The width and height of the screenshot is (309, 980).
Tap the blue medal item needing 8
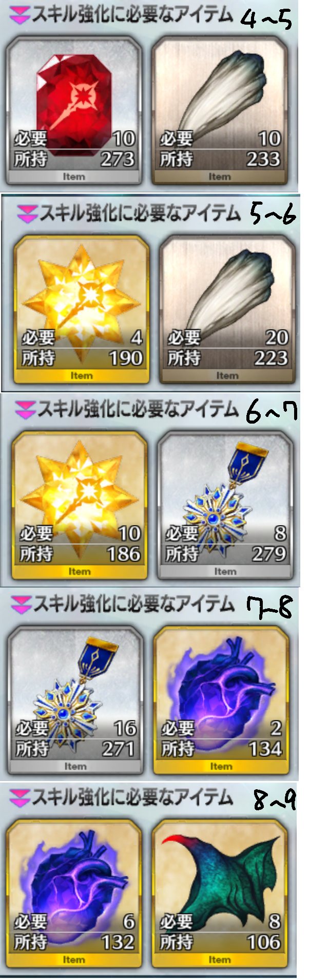225,505
